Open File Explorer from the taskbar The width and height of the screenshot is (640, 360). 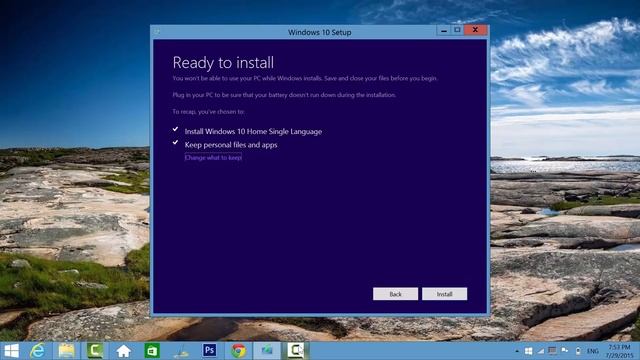[x=66, y=351]
